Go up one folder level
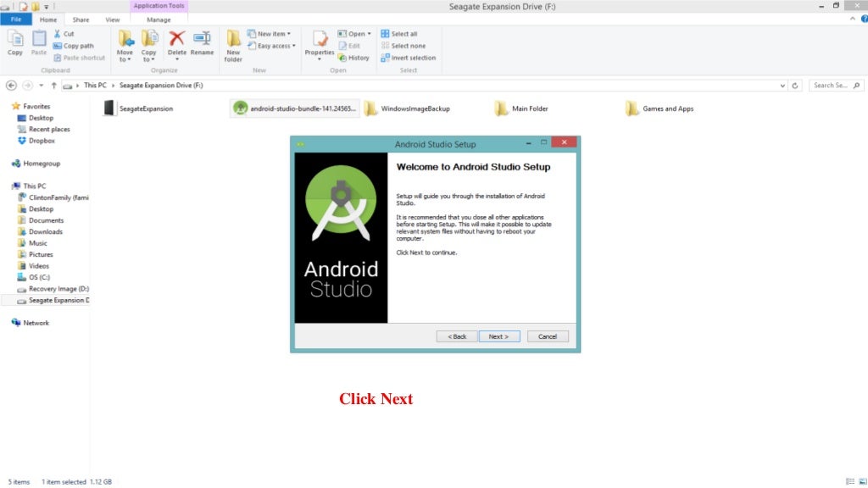 pos(53,86)
